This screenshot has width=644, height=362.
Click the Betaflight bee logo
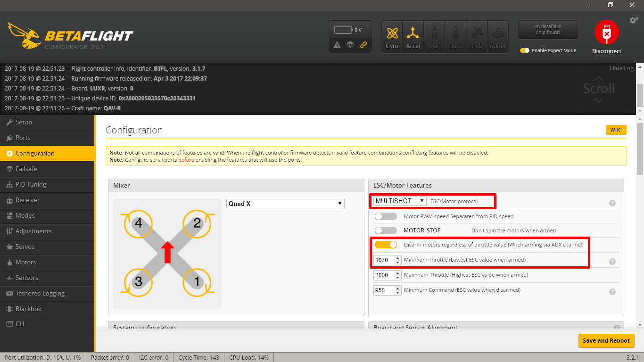(x=24, y=35)
